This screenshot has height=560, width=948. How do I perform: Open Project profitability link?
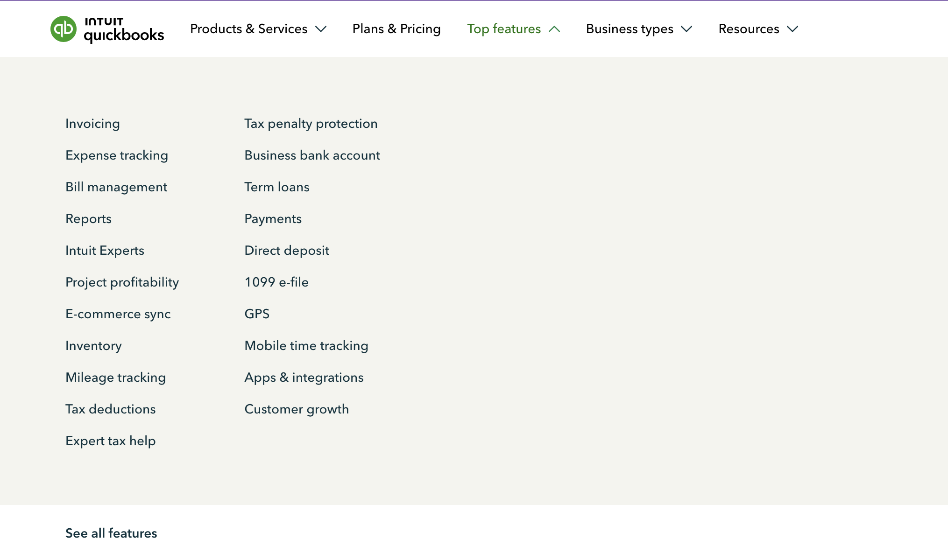point(122,282)
